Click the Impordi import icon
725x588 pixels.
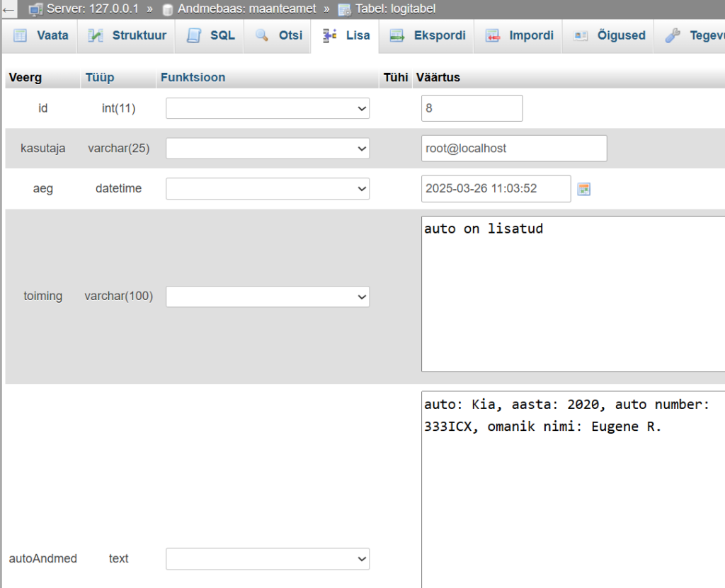tap(493, 35)
